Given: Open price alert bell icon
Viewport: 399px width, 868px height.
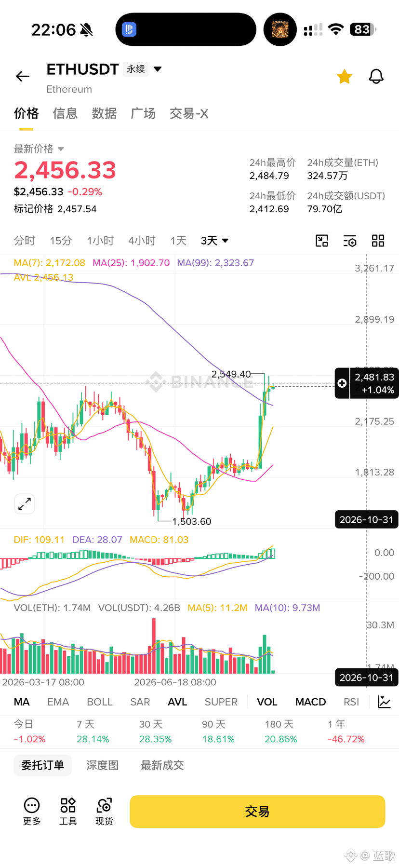Looking at the screenshot, I should point(376,76).
